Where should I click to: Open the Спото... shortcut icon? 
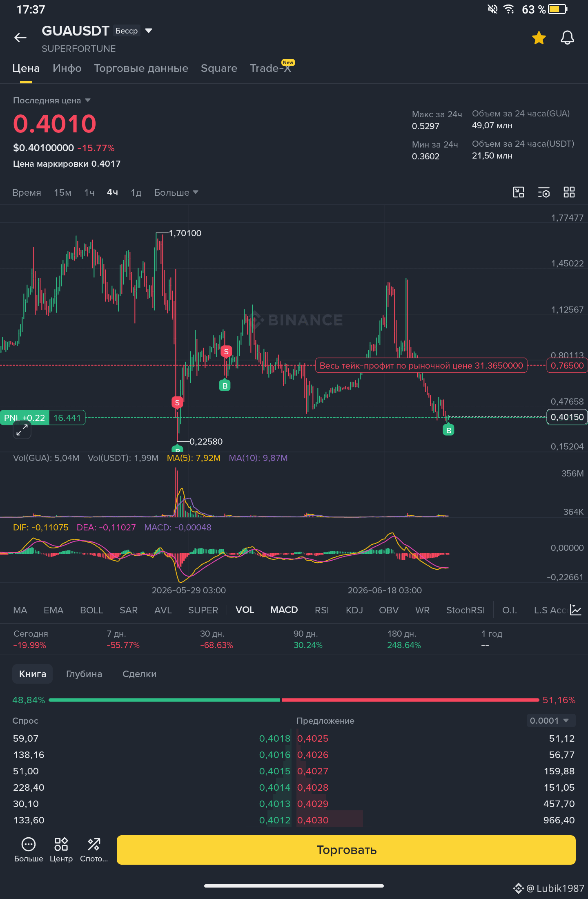coord(94,850)
